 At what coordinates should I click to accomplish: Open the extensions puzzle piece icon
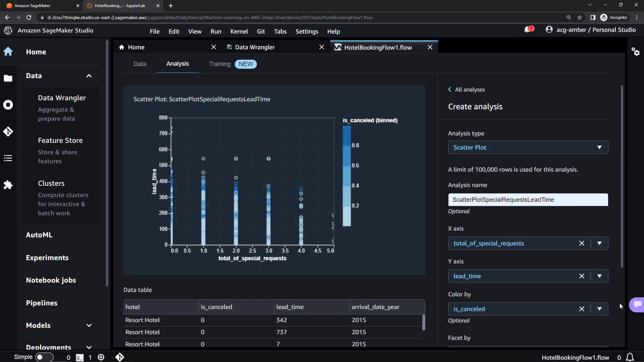coord(8,185)
